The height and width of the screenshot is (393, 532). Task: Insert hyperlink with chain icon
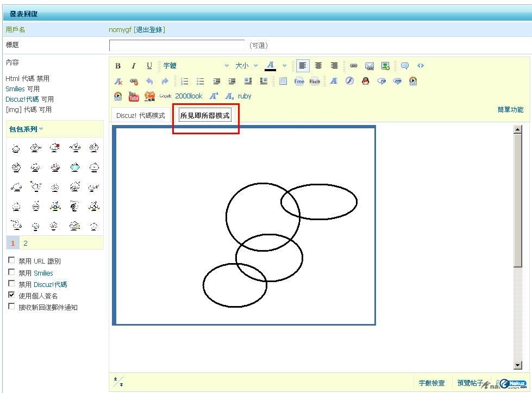click(354, 65)
